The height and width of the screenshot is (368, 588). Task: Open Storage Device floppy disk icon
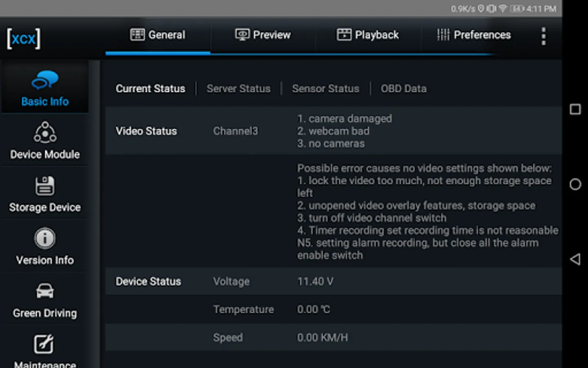(x=45, y=186)
